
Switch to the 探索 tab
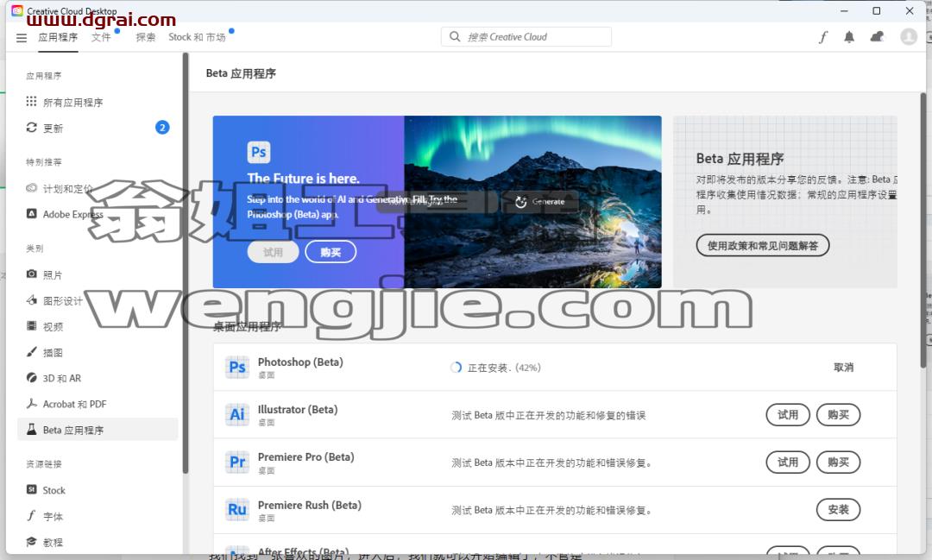[146, 37]
